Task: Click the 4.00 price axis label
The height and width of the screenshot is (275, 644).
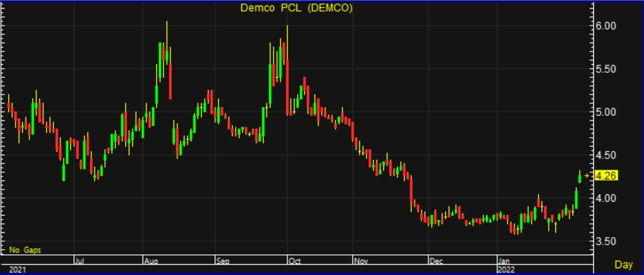Action: click(x=605, y=198)
